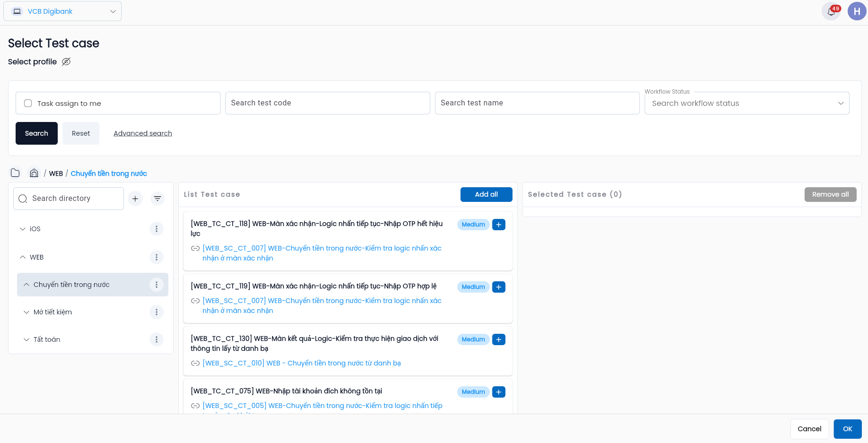The height and width of the screenshot is (443, 868).
Task: Open the user avatar H menu
Action: coord(857,11)
